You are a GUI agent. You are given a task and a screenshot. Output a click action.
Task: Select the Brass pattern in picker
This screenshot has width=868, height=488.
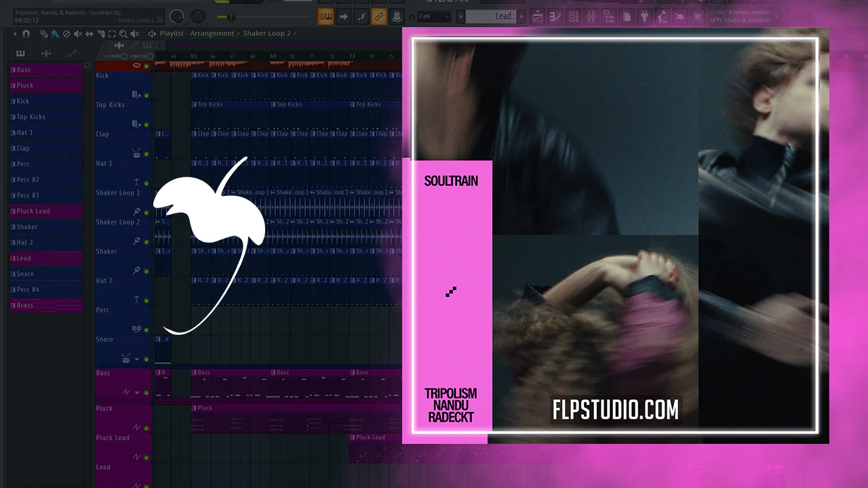coord(46,306)
